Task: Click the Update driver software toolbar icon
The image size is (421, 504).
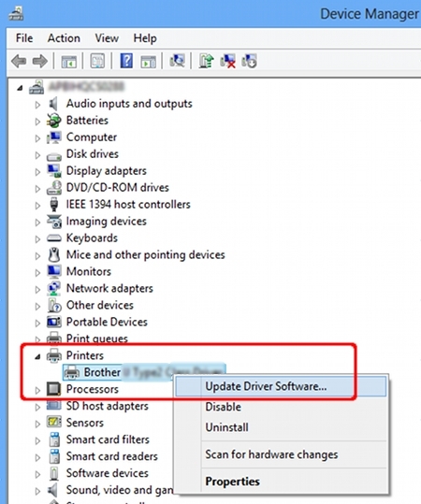Action: pyautogui.click(x=206, y=61)
